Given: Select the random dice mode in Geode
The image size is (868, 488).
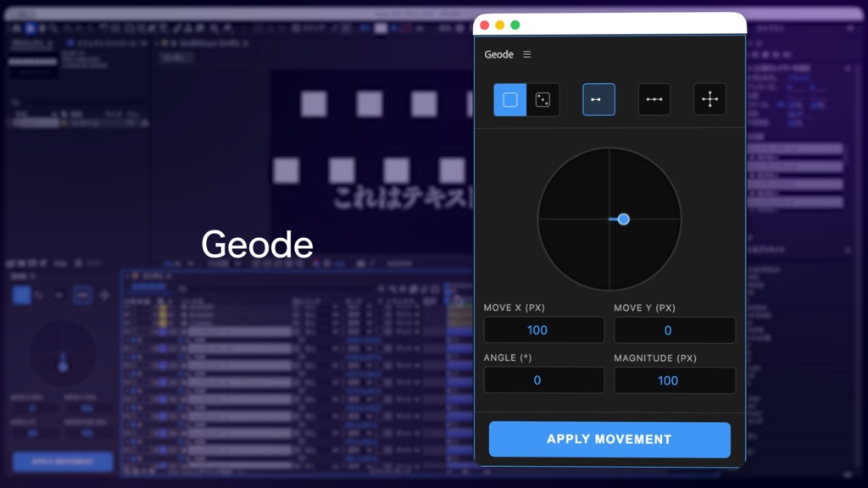Looking at the screenshot, I should (543, 100).
